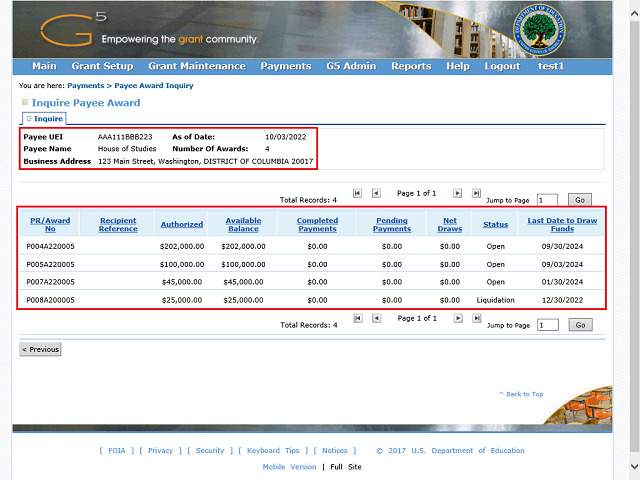The height and width of the screenshot is (480, 640).
Task: Open the Reports menu
Action: coord(411,66)
